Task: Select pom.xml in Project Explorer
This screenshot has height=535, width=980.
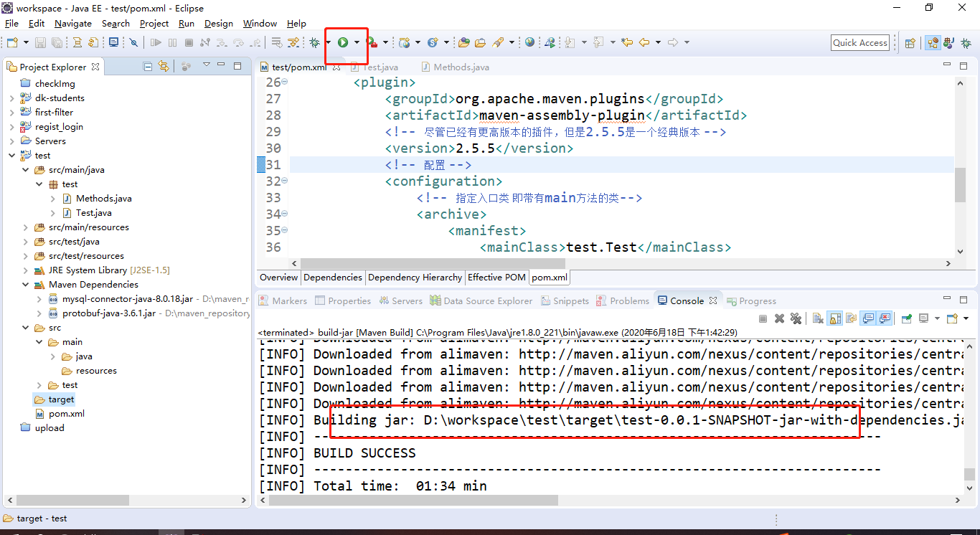Action: click(66, 414)
